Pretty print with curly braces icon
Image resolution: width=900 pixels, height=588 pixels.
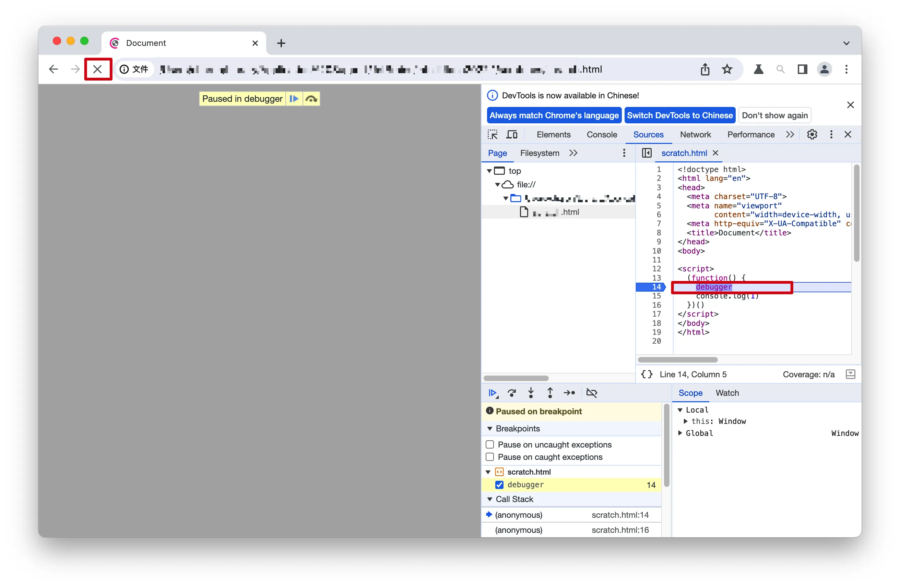(x=647, y=374)
